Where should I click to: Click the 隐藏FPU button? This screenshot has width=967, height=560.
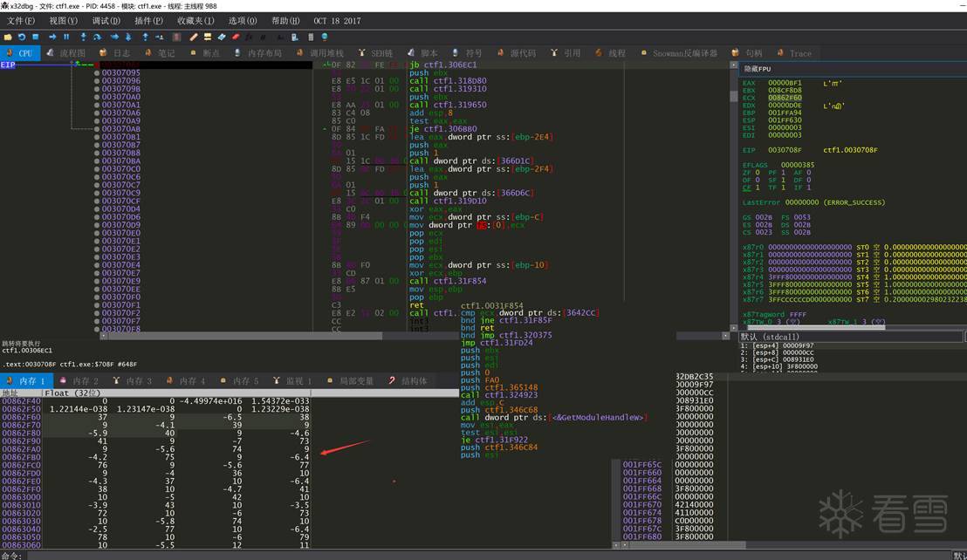click(758, 68)
